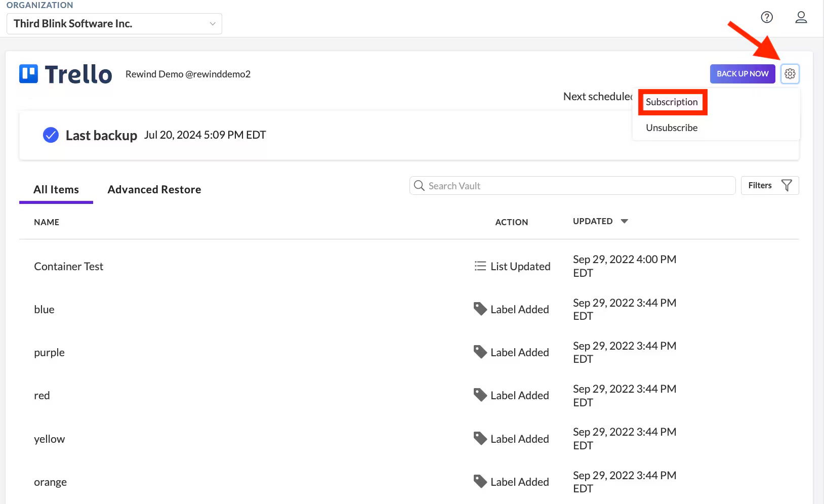Image resolution: width=824 pixels, height=504 pixels.
Task: Click the updated date in orange row
Action: [625, 482]
